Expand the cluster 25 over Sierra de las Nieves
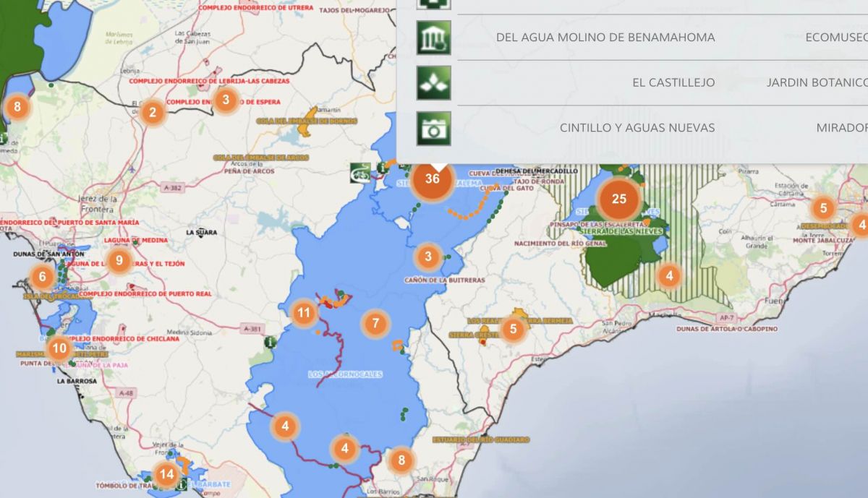This screenshot has width=868, height=498. tap(618, 197)
